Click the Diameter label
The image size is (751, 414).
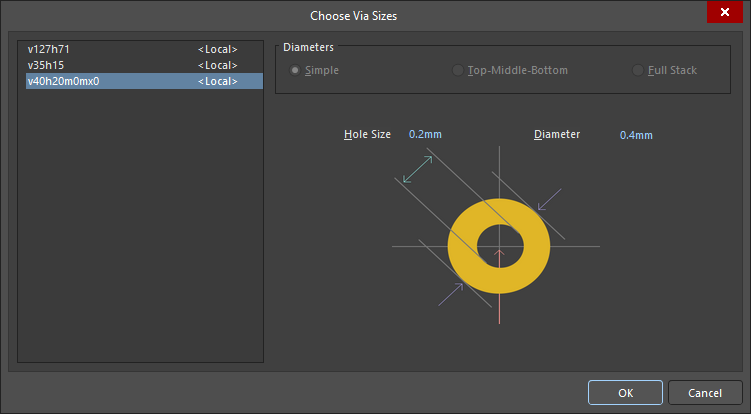click(557, 134)
